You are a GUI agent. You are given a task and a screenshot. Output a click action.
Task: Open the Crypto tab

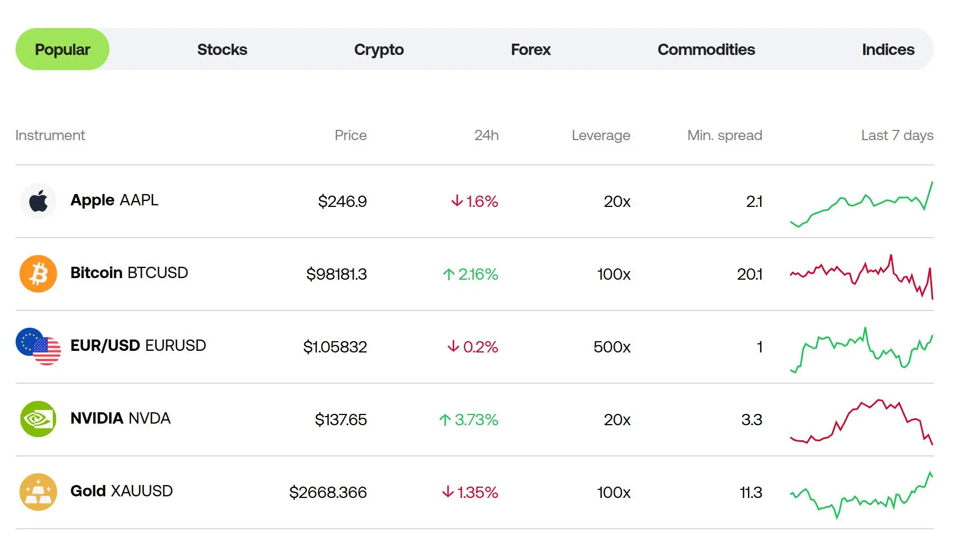pyautogui.click(x=379, y=50)
